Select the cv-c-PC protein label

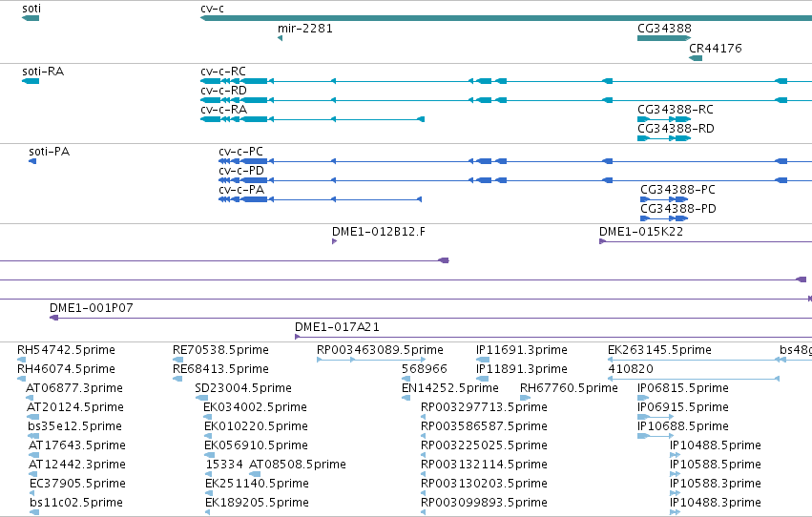point(240,151)
